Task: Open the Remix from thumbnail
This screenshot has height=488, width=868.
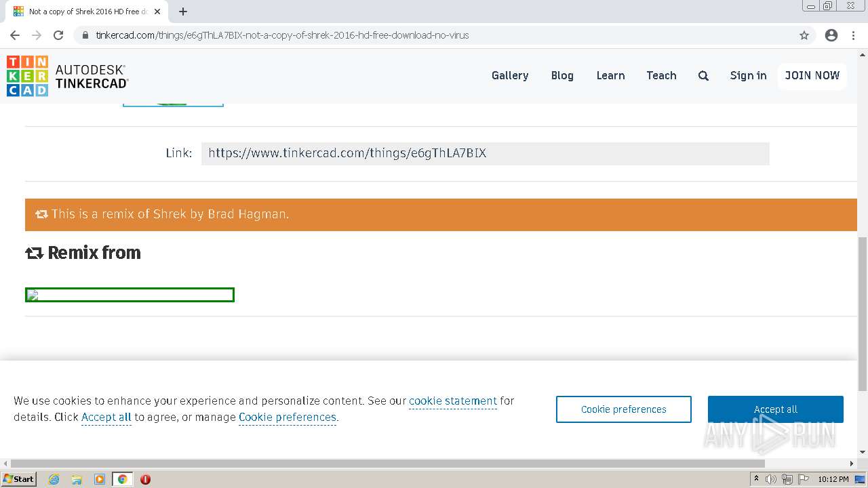Action: click(130, 295)
